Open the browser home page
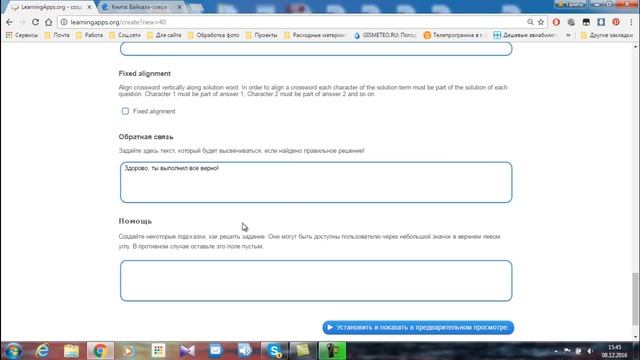Viewport: 640px width, 360px height. [x=49, y=22]
